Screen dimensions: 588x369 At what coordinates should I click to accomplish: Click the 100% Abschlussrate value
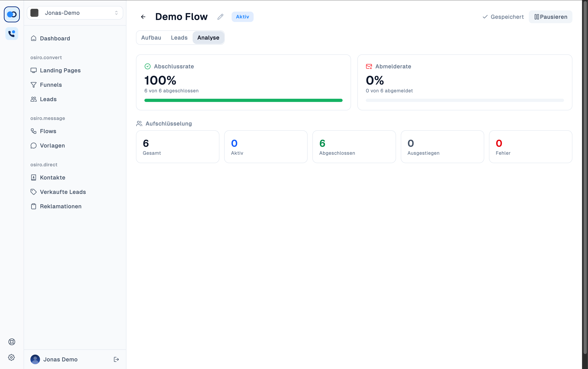click(x=160, y=80)
